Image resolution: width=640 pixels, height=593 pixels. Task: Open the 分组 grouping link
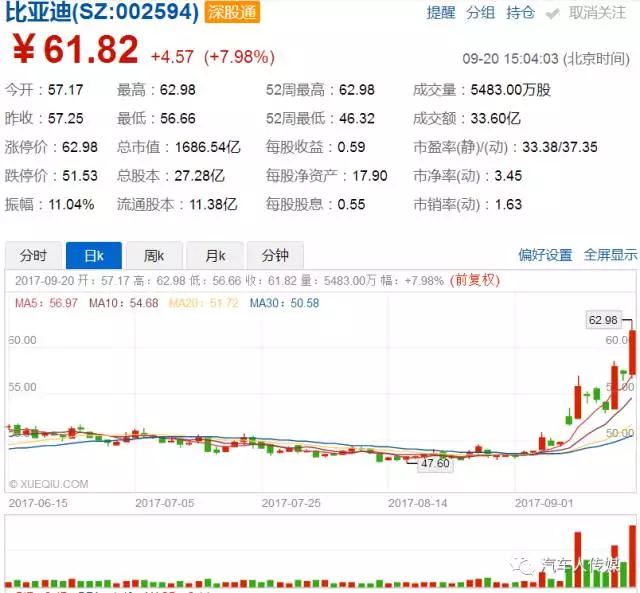[480, 13]
